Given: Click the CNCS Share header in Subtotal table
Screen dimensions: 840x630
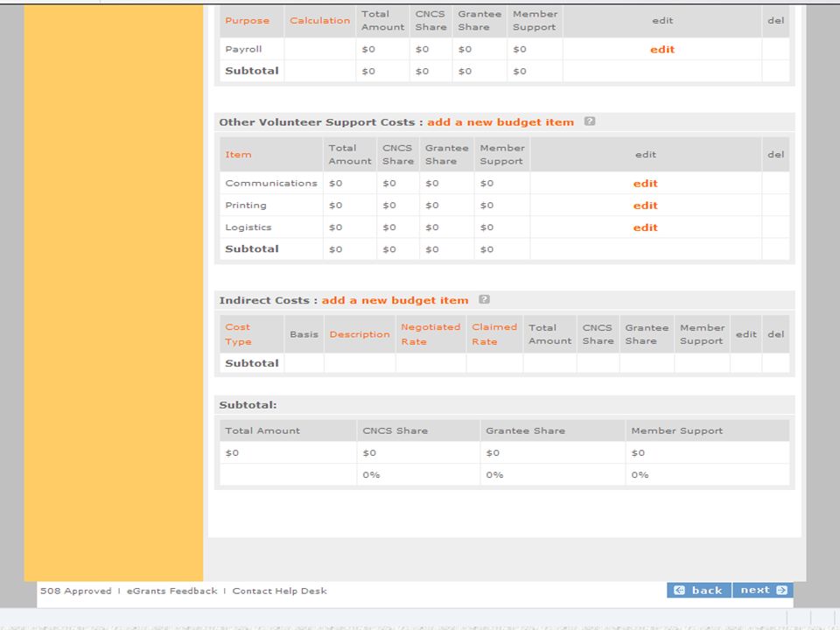Looking at the screenshot, I should tap(395, 430).
